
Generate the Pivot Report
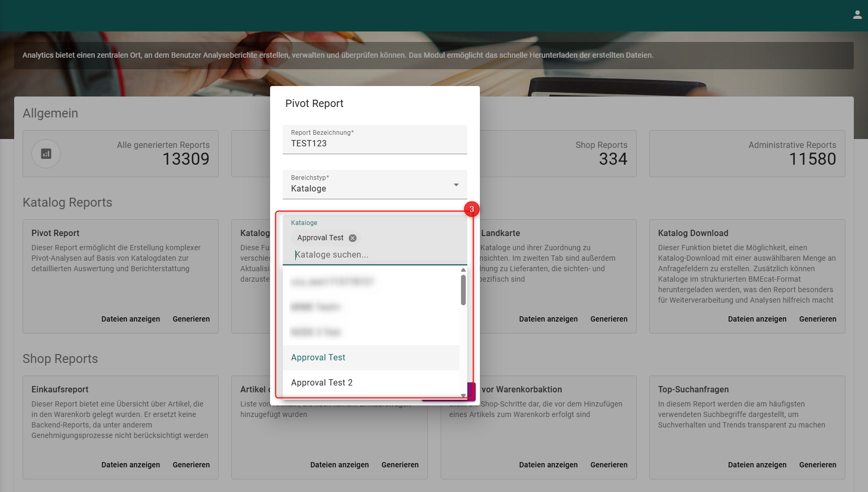pyautogui.click(x=191, y=319)
